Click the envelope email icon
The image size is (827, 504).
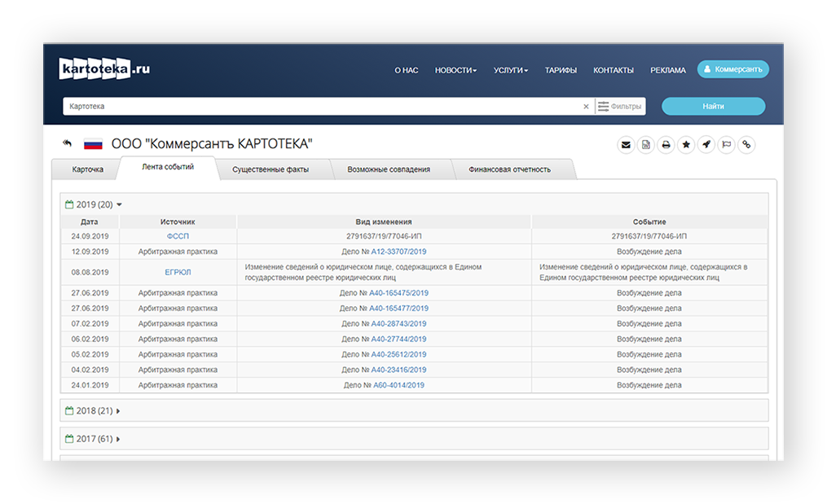click(626, 144)
